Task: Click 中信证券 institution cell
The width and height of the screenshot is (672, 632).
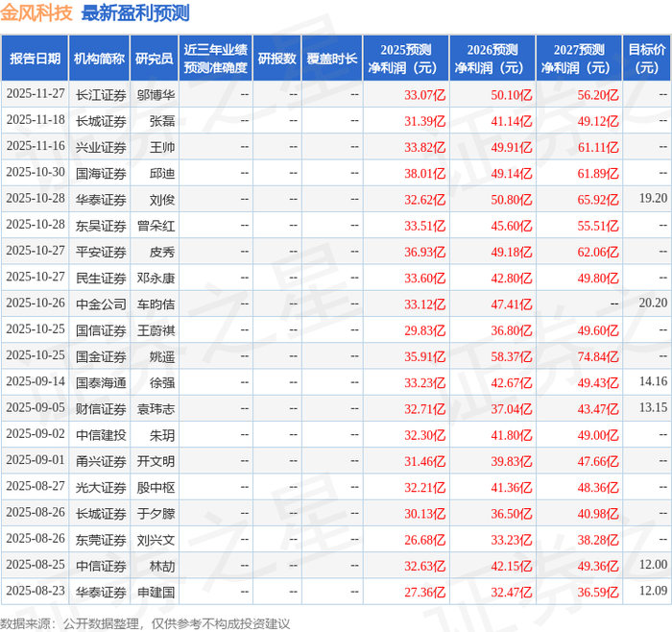Action: 101,566
